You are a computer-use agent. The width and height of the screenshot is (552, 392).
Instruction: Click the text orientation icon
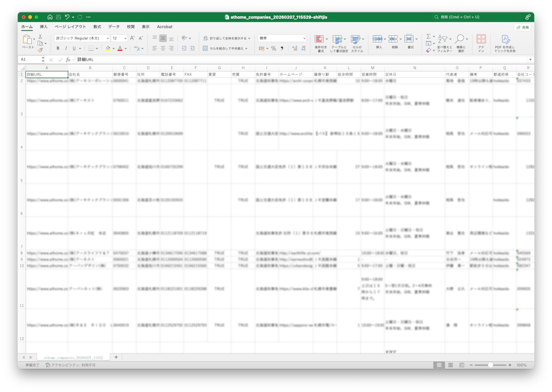click(x=184, y=38)
